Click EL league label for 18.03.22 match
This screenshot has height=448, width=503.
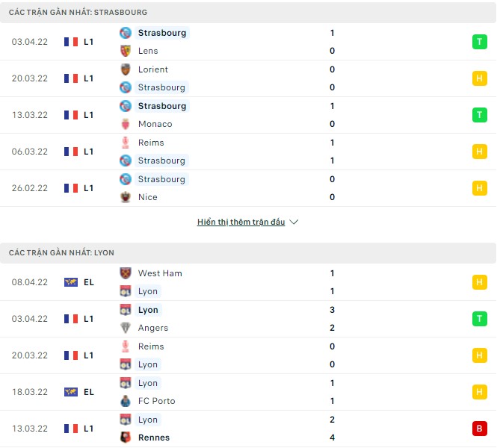(x=88, y=392)
